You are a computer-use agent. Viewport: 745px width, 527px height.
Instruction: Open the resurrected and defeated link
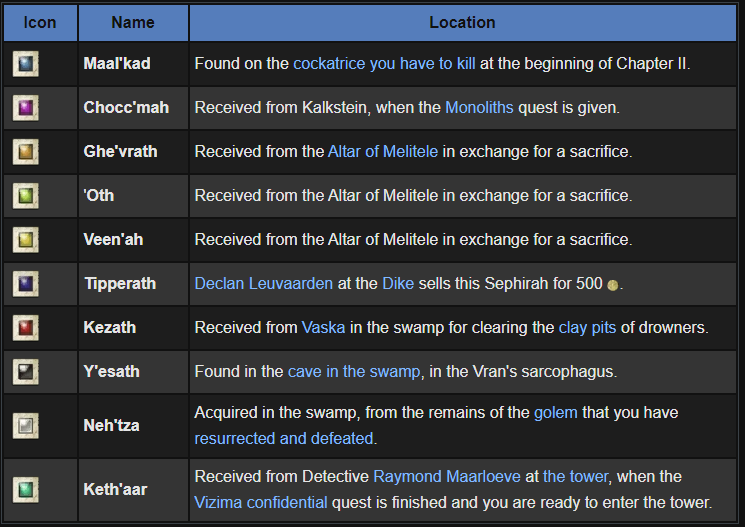coord(284,438)
